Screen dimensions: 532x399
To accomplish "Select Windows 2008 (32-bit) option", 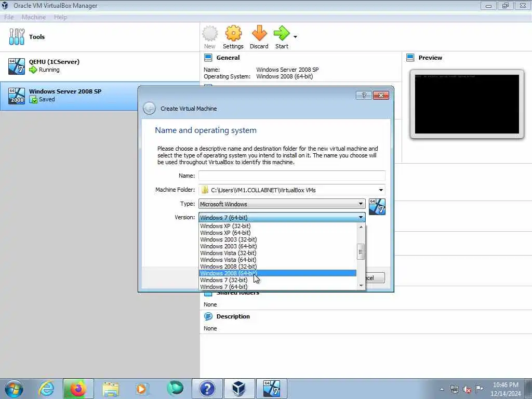I will [277, 267].
